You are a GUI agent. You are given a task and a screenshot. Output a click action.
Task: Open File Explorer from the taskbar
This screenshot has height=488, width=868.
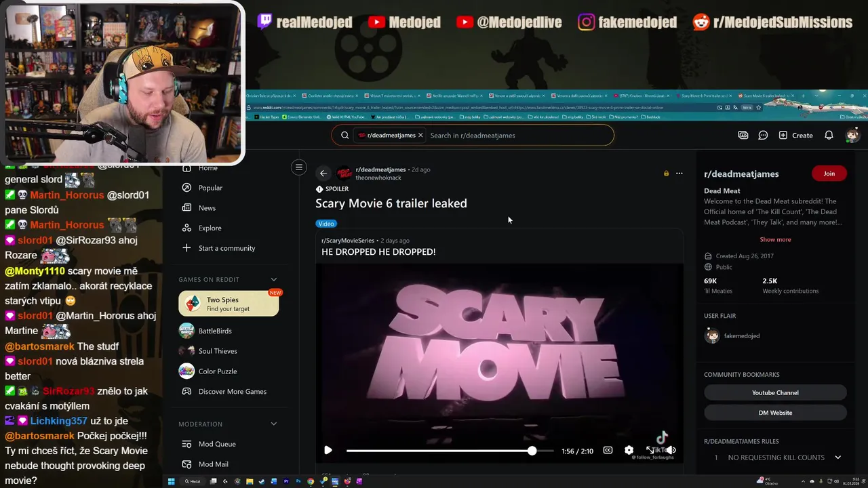pyautogui.click(x=250, y=481)
